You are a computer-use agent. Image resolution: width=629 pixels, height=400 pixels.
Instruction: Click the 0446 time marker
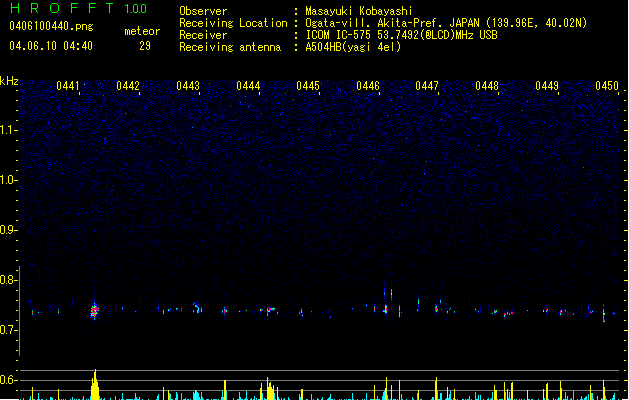coord(368,86)
